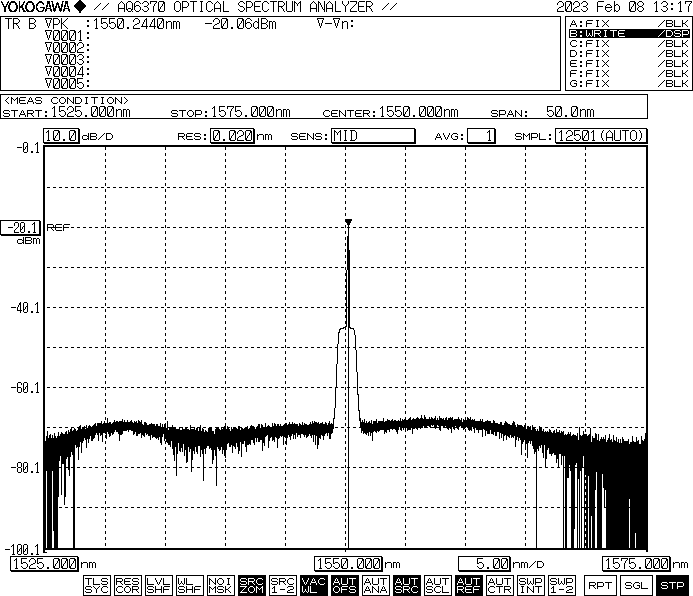Select trace B:WRITE in trace list
Image resolution: width=693 pixels, height=596 pixels.
point(628,33)
